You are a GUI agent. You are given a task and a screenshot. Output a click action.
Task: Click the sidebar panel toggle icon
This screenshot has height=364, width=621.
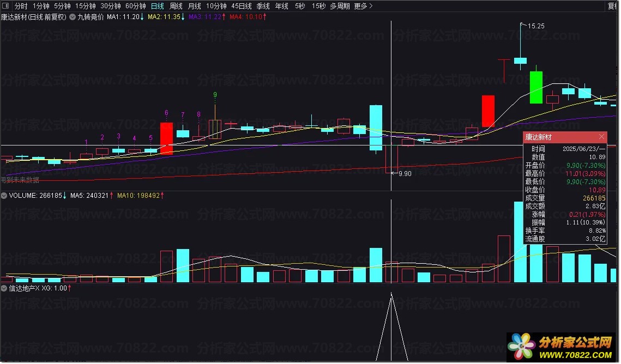click(x=5, y=6)
